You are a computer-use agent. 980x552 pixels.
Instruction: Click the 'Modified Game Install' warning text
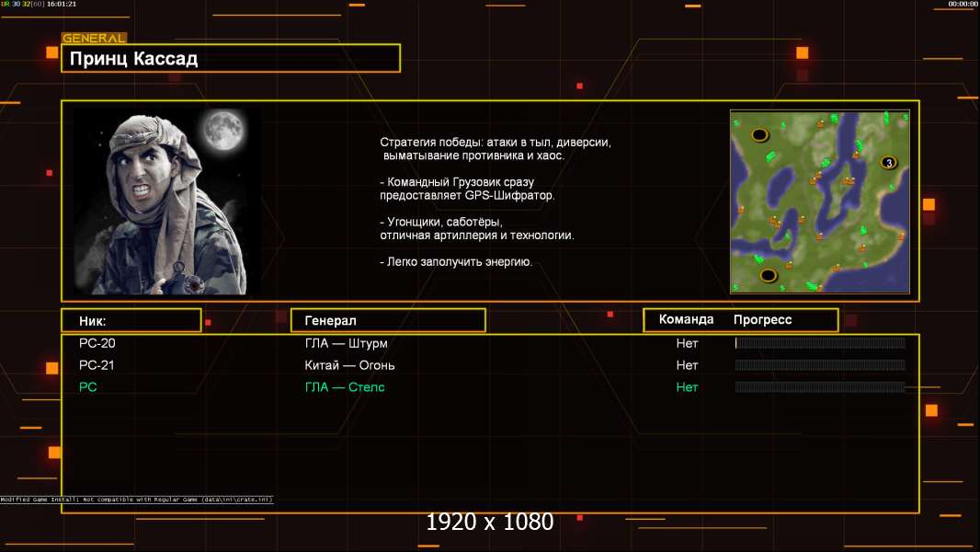[137, 500]
